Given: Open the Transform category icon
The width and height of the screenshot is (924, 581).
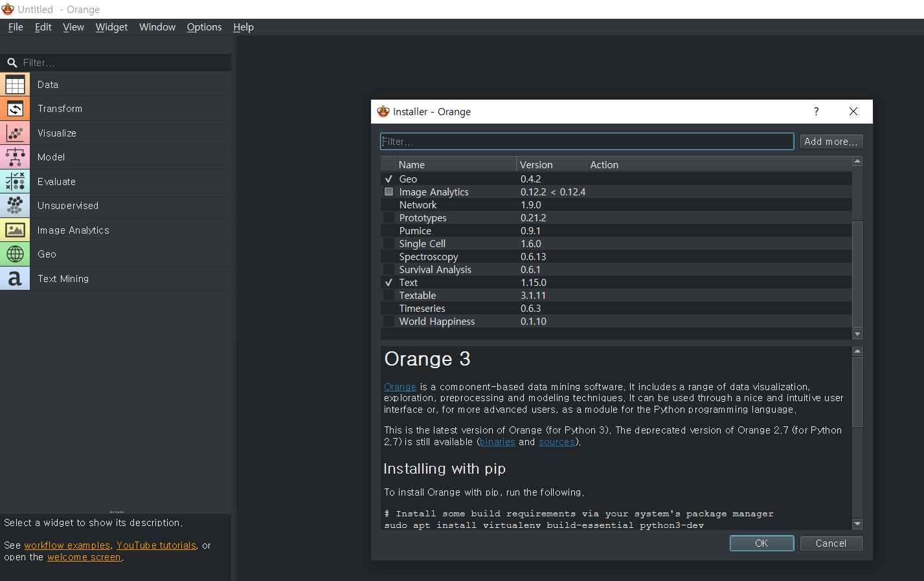Looking at the screenshot, I should pos(15,109).
